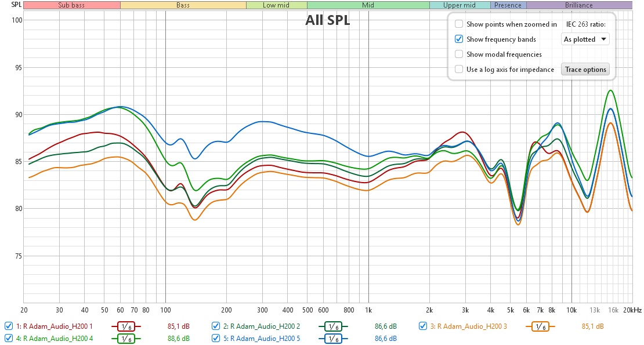The height and width of the screenshot is (345, 644).
Task: Select the Presence frequency band
Action: coord(508,5)
